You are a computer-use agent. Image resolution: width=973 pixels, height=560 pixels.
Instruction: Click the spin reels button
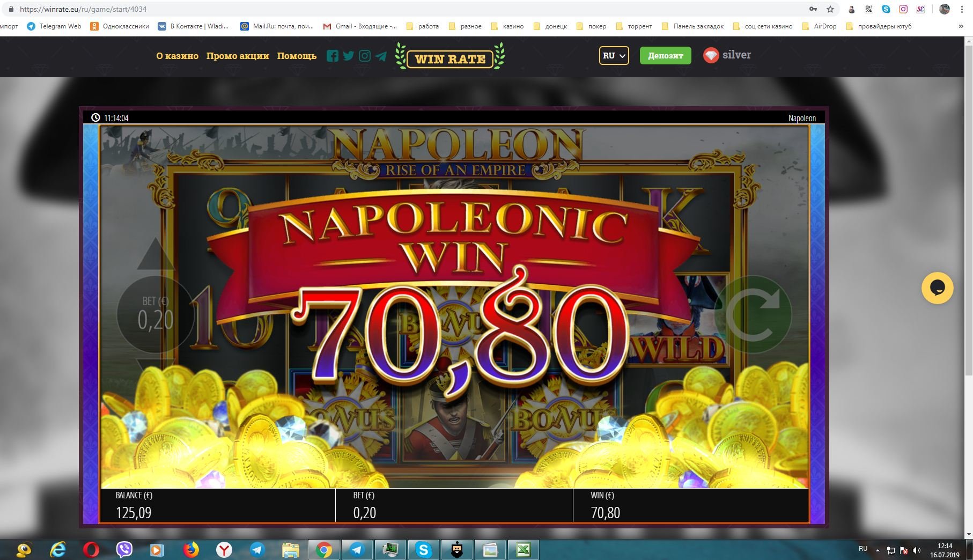(x=753, y=315)
